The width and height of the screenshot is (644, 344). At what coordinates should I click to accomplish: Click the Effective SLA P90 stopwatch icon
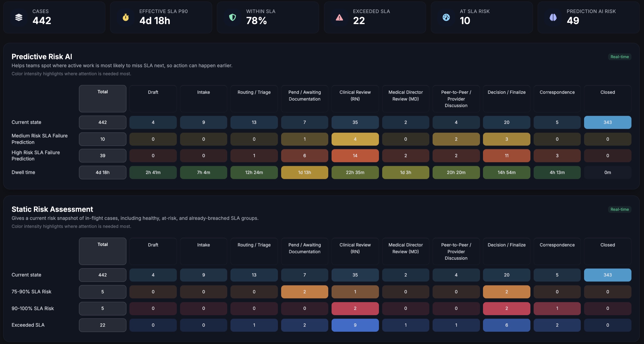click(x=126, y=17)
